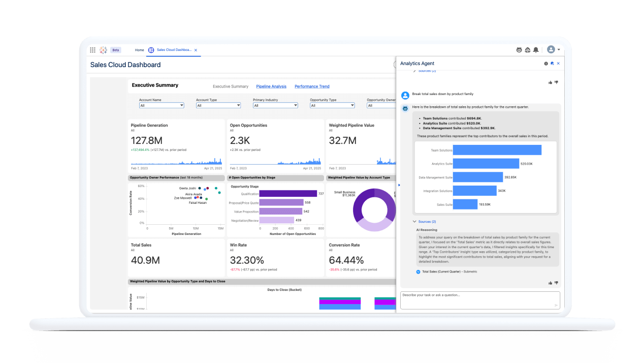
Task: Open the Performance Trend view
Action: [x=312, y=86]
